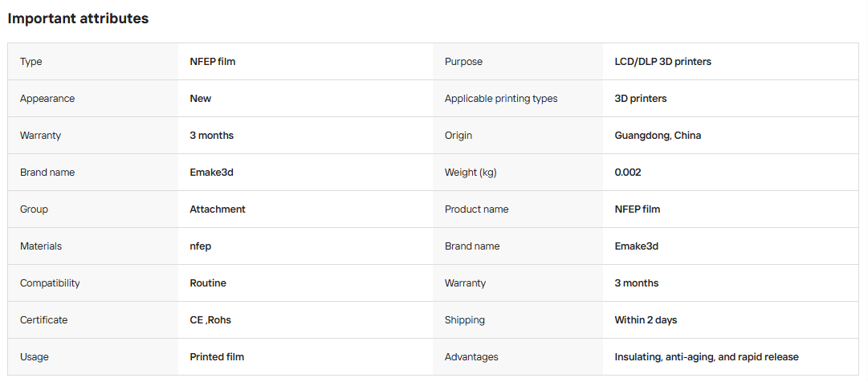The image size is (868, 382).
Task: Click the Guangdong, China origin value
Action: (x=658, y=135)
